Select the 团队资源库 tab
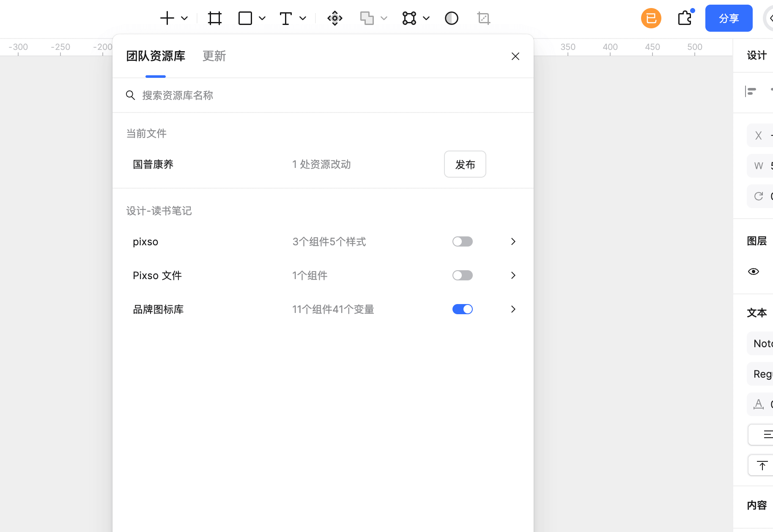The image size is (773, 532). 156,56
